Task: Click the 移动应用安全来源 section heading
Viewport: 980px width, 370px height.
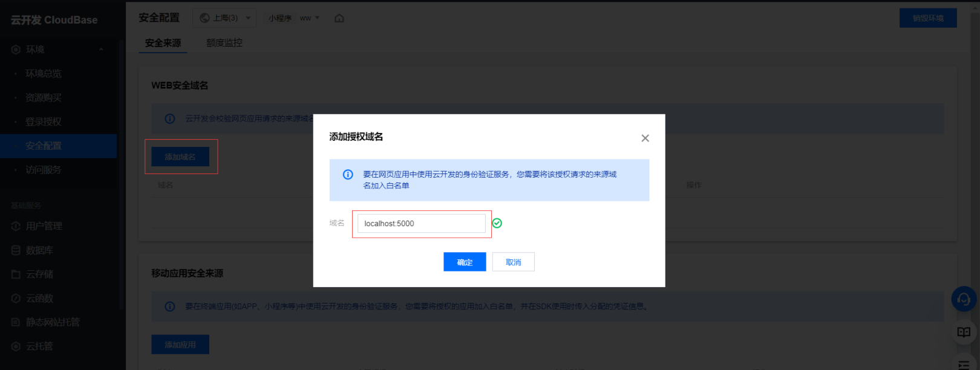Action: click(188, 273)
